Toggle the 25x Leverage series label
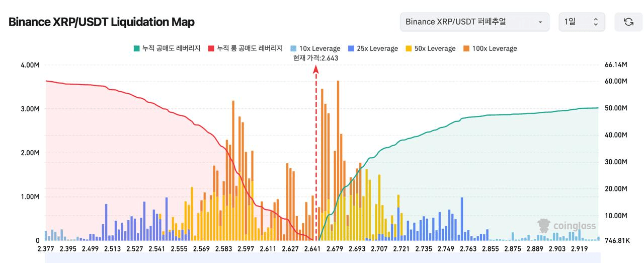 click(x=377, y=48)
